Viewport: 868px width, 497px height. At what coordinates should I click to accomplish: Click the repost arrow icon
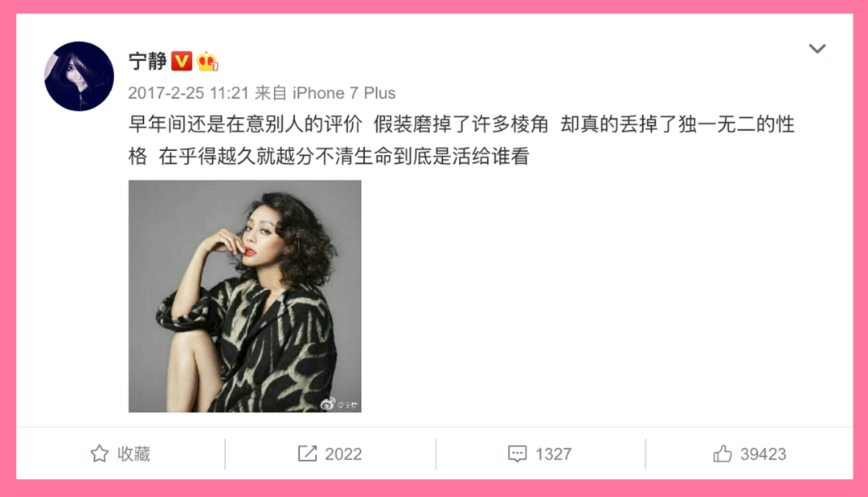pyautogui.click(x=307, y=454)
